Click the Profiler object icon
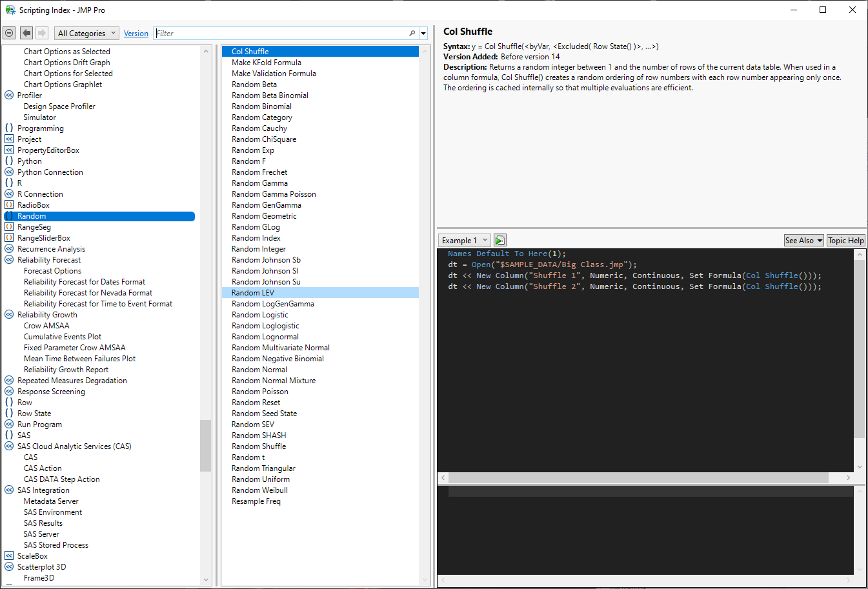This screenshot has width=868, height=589. (9, 95)
